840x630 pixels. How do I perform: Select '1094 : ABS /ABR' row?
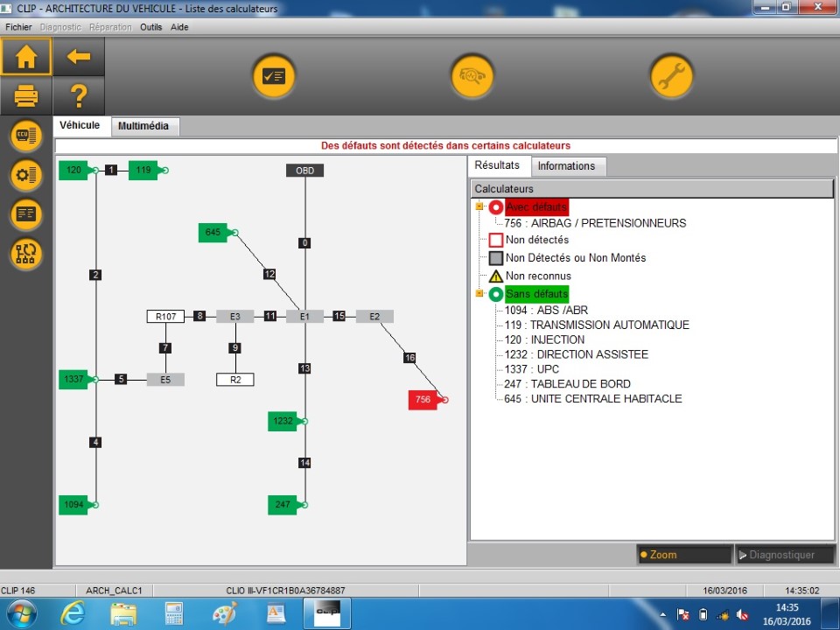coord(546,310)
